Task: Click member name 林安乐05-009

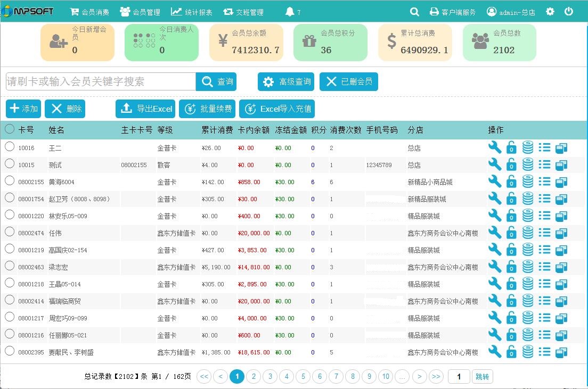Action: tap(68, 216)
